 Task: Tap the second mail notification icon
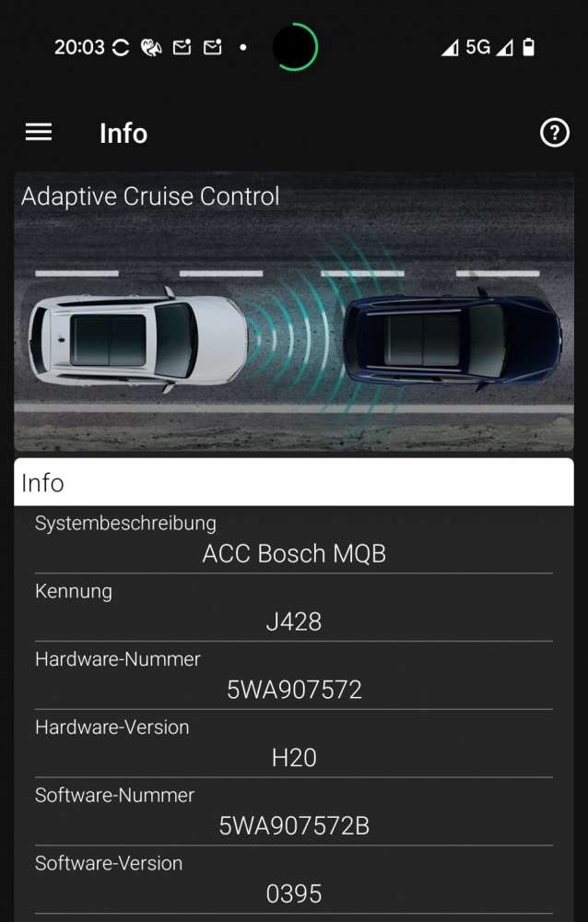point(212,47)
